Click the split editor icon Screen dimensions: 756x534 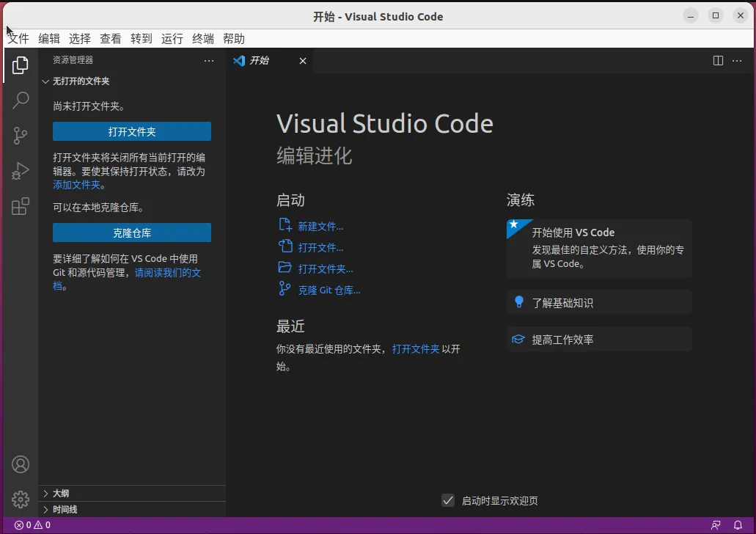click(x=718, y=60)
